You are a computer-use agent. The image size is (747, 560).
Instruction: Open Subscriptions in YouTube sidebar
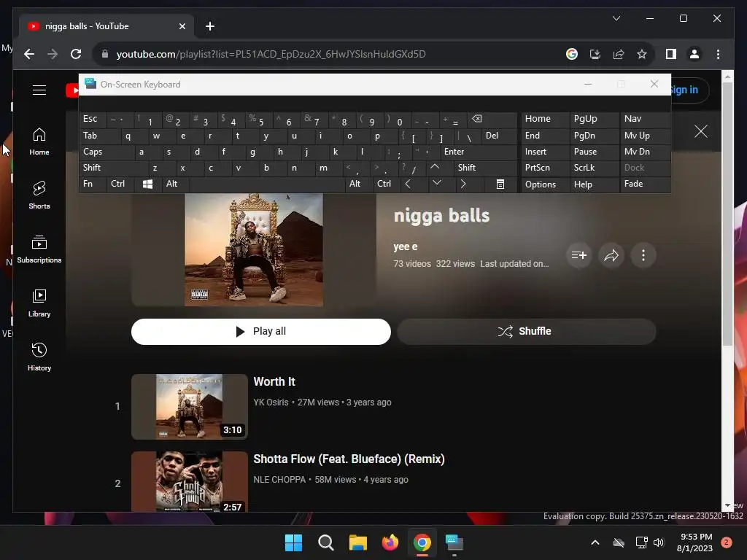[39, 249]
